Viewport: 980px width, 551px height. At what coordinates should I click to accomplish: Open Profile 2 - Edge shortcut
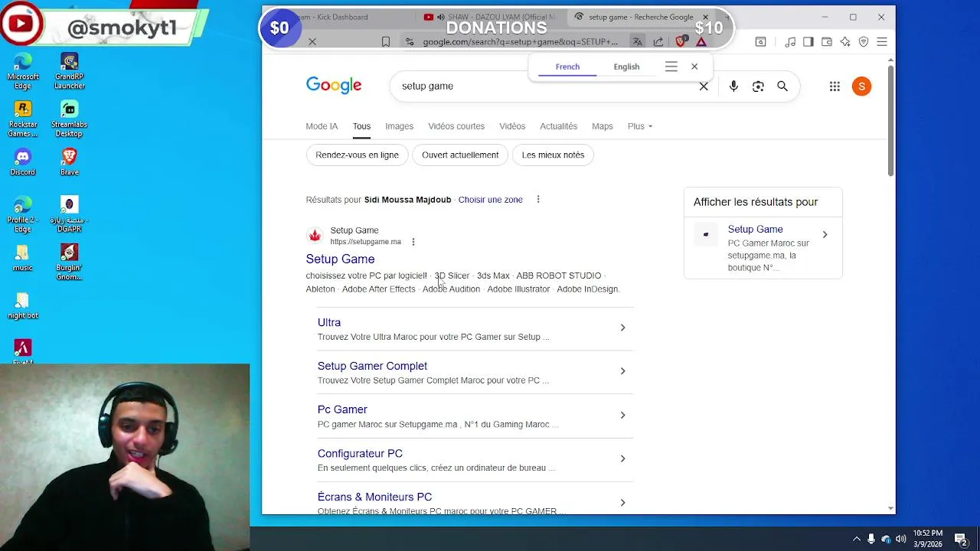coord(23,214)
